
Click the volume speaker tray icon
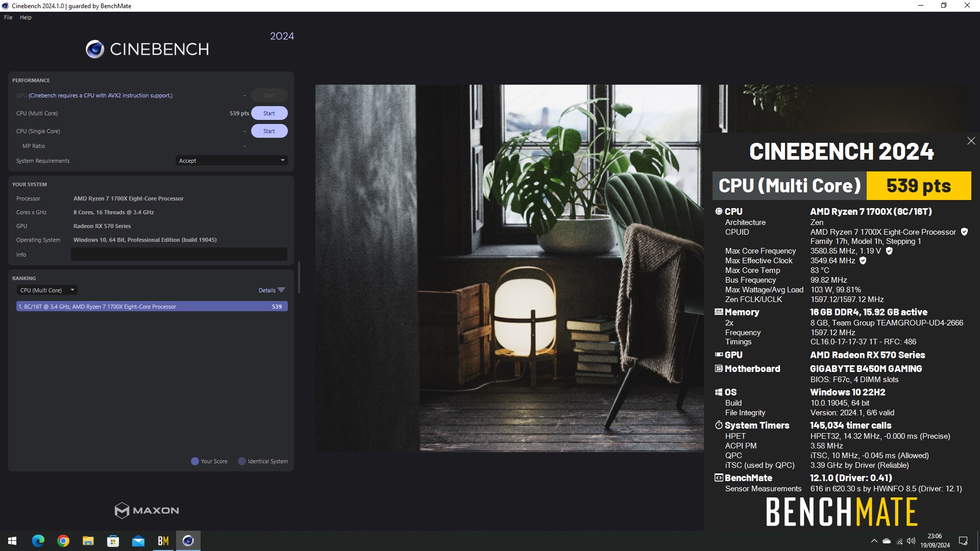click(x=911, y=541)
